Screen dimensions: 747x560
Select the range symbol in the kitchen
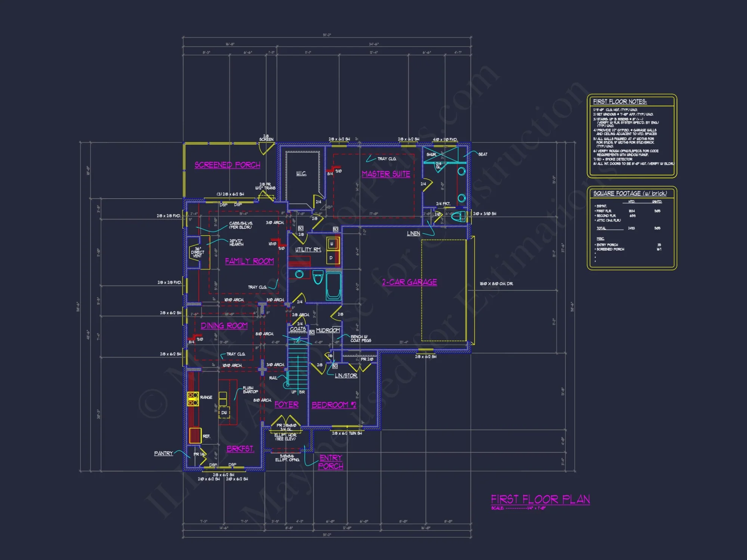193,399
